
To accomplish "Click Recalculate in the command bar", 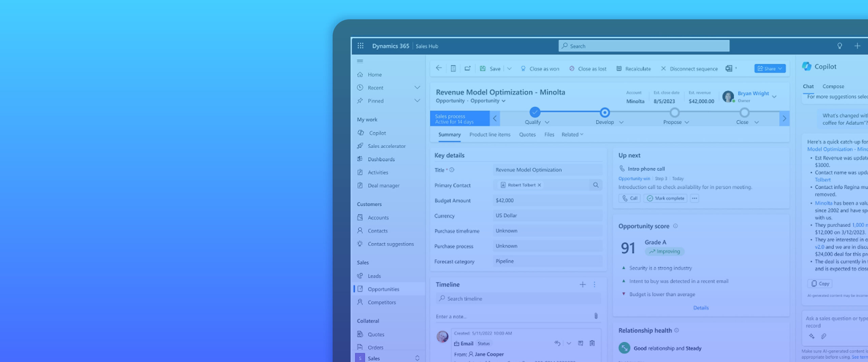I will pyautogui.click(x=633, y=69).
